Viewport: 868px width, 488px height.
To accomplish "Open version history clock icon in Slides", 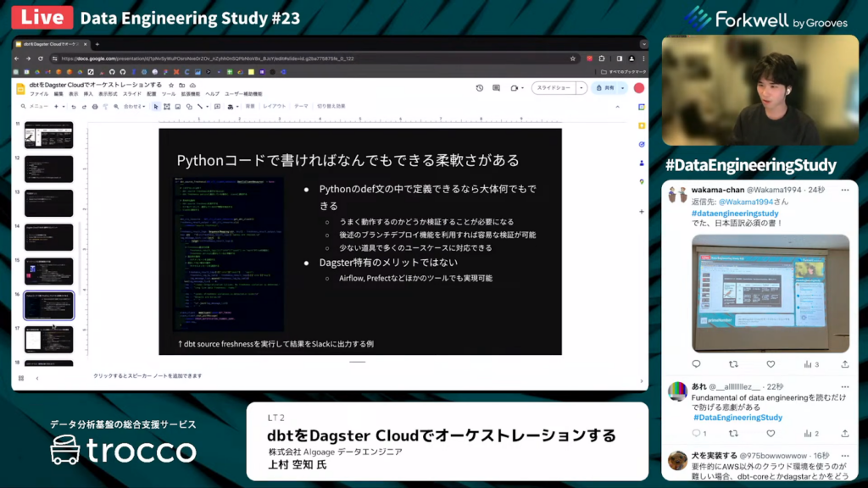I will (x=480, y=88).
